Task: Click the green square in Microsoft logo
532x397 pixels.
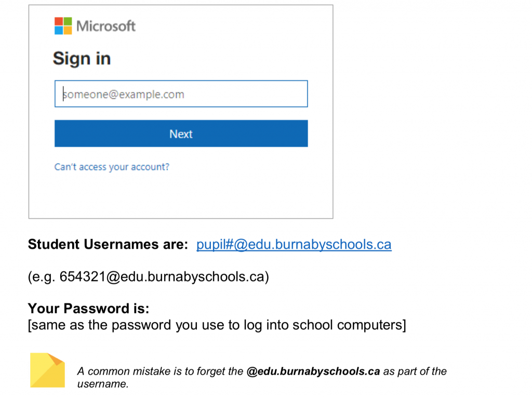Action: 68,21
